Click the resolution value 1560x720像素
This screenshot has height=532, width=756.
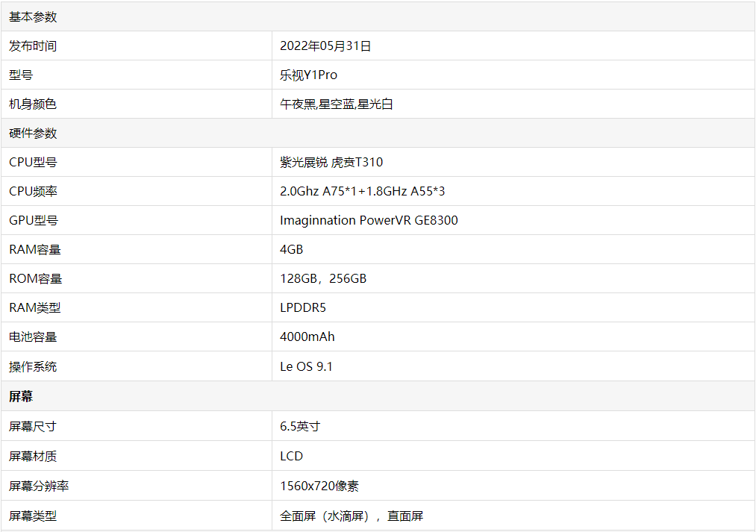click(319, 486)
